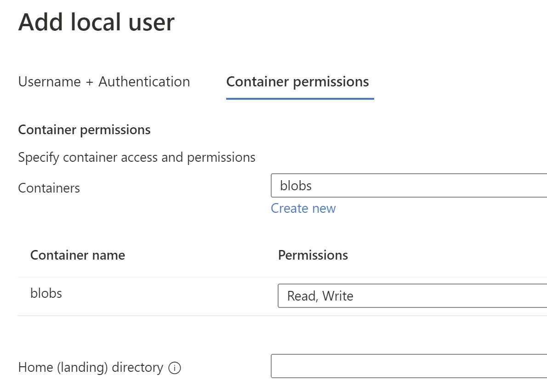Click the Read, Write text in the permissions box

click(x=320, y=296)
